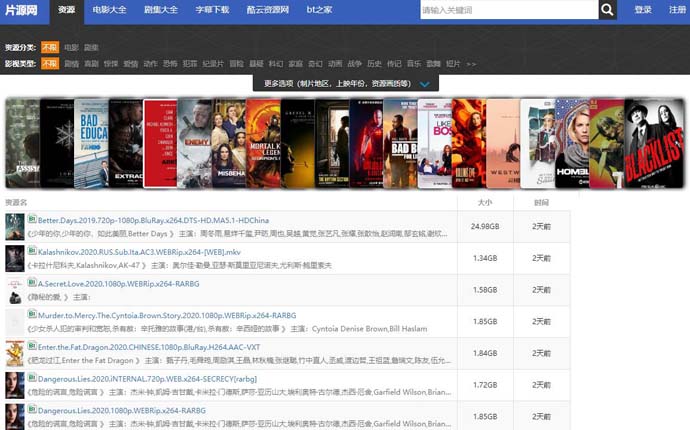Open The Blacklist poster

(x=654, y=143)
